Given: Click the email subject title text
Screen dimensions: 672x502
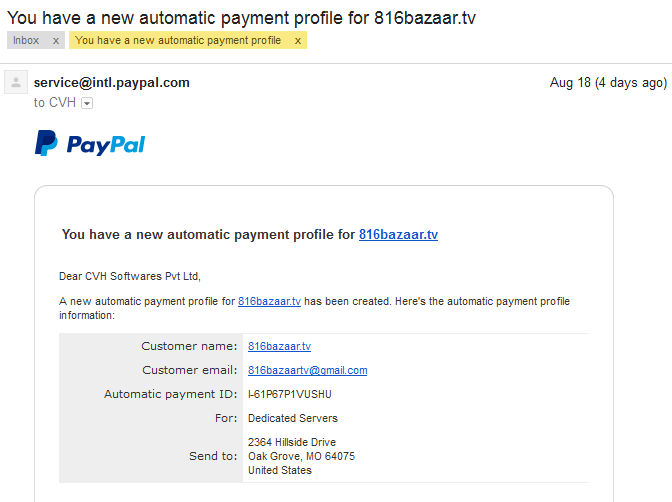Looking at the screenshot, I should [241, 18].
